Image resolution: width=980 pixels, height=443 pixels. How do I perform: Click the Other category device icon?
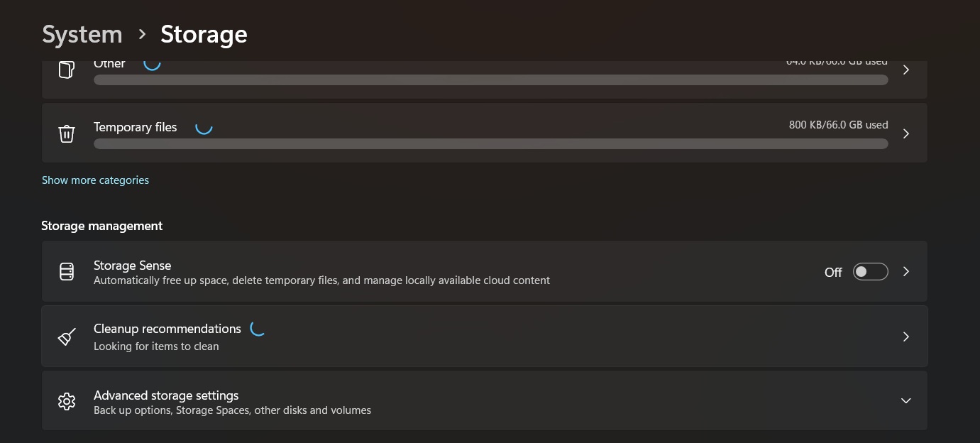pyautogui.click(x=66, y=69)
